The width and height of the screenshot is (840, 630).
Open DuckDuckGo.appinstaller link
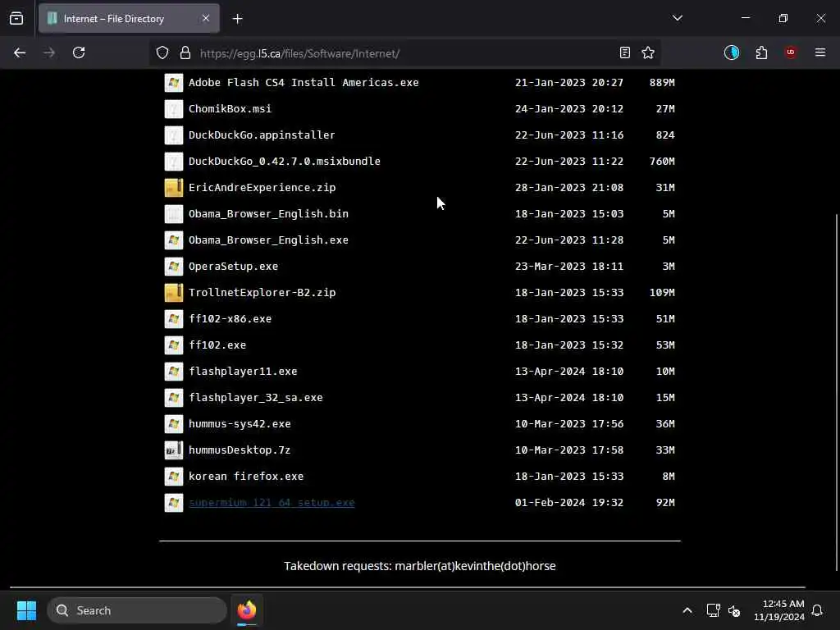pyautogui.click(x=262, y=135)
